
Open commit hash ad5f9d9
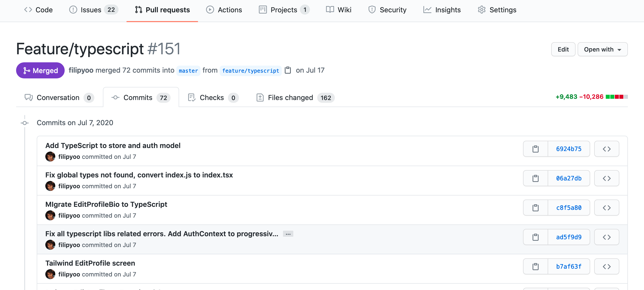pyautogui.click(x=569, y=237)
